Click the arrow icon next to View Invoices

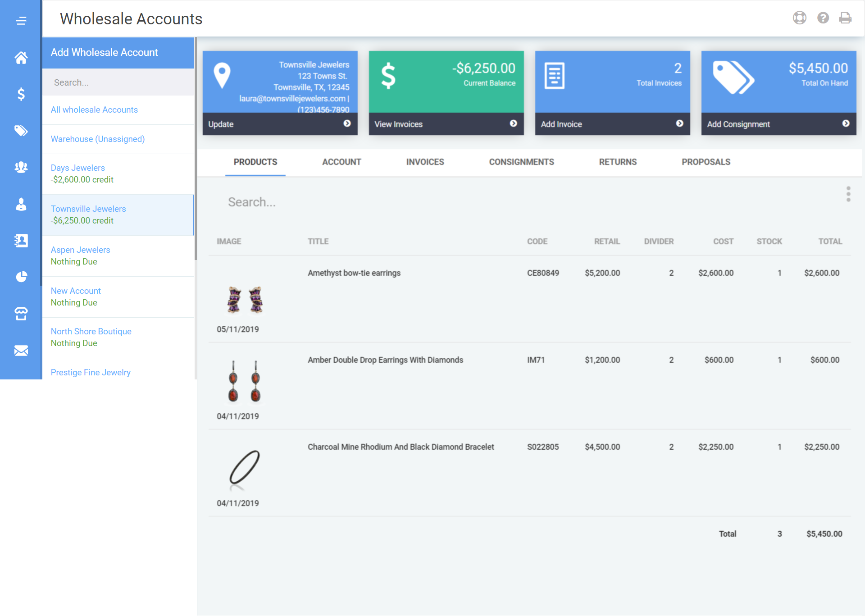(x=513, y=123)
